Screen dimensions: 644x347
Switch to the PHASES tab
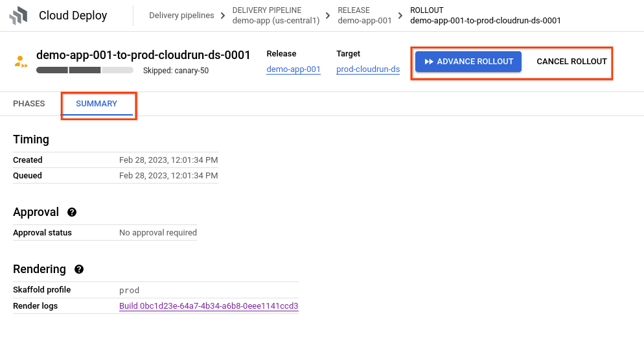[x=29, y=104]
